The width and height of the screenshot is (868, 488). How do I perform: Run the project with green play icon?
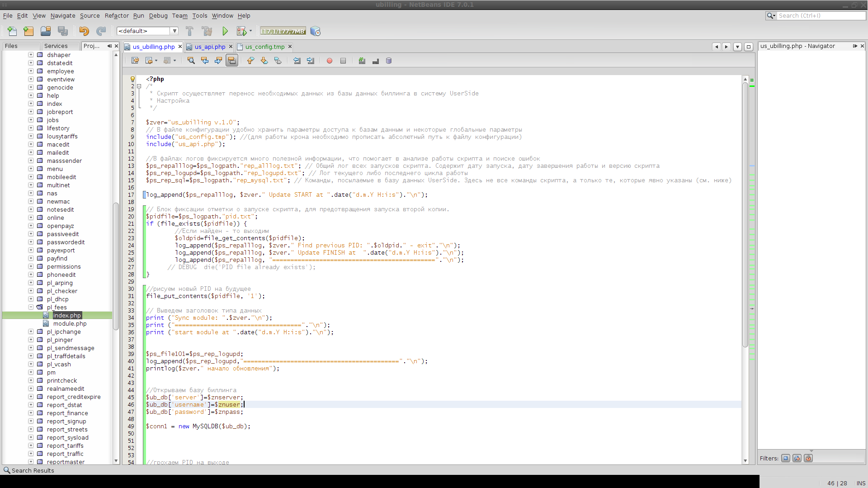coord(225,31)
